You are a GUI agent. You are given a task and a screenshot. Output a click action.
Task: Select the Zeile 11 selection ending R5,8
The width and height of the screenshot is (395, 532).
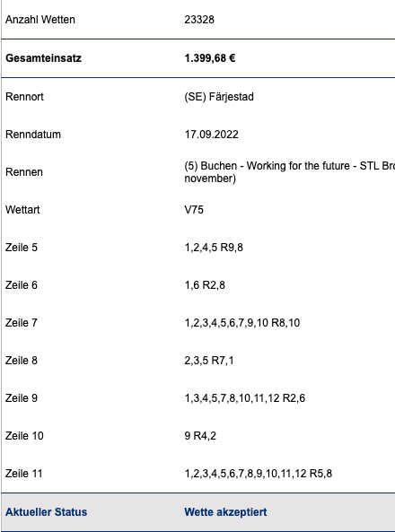coord(259,474)
